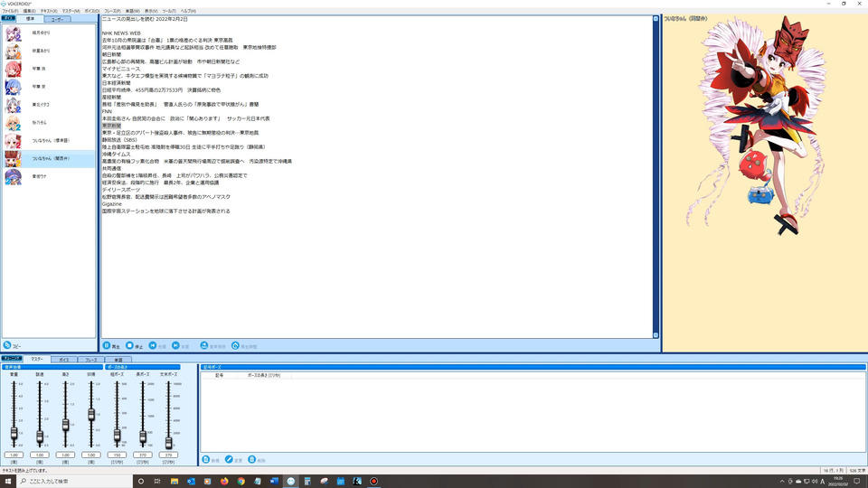
Task: Click the コピー copy icon below voice list
Action: (7, 344)
